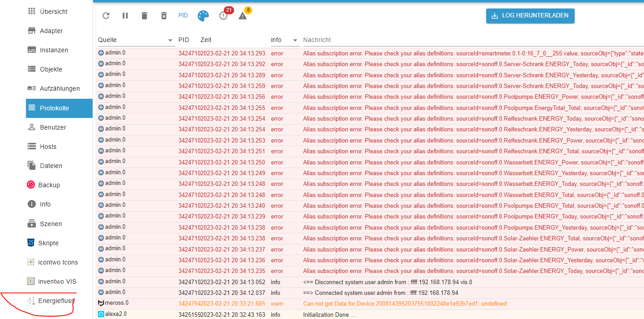Click the Poolpumpe.EnergyTotal_Total error message
Viewport: 644px width, 319px height.
click(474, 108)
